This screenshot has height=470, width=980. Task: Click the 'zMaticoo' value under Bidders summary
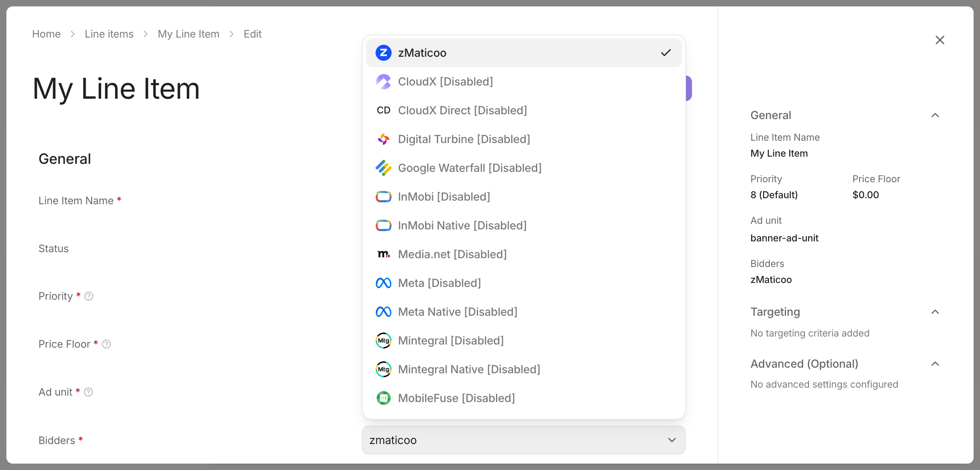click(771, 280)
